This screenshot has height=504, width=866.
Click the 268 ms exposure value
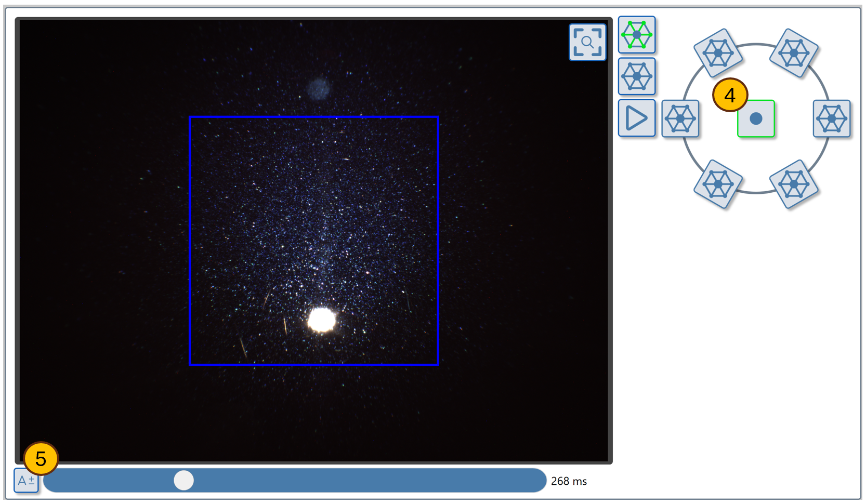click(x=568, y=481)
